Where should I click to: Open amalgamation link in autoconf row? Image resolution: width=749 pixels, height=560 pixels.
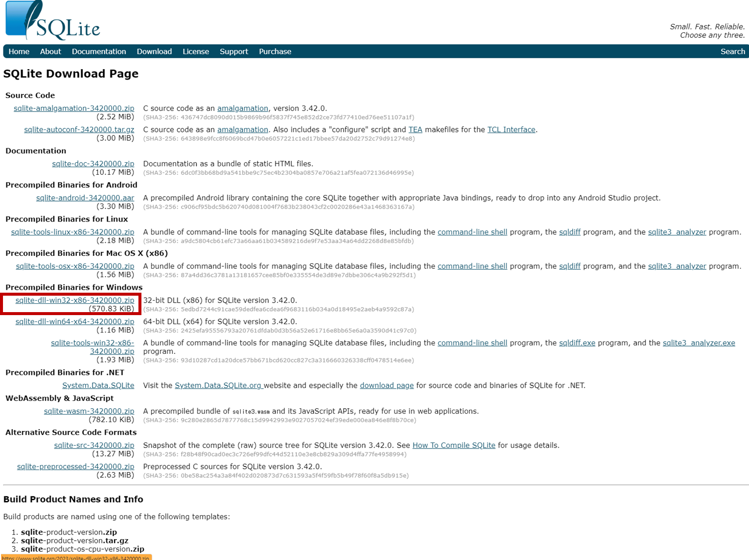(x=243, y=129)
